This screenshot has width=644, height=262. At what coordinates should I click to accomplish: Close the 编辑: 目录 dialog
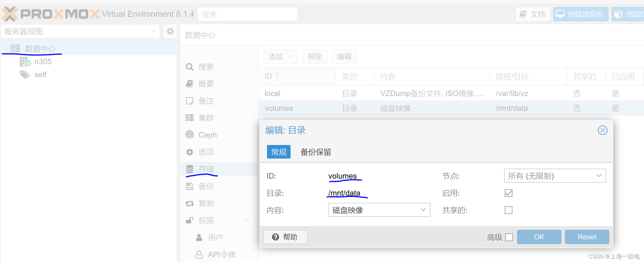tap(602, 130)
